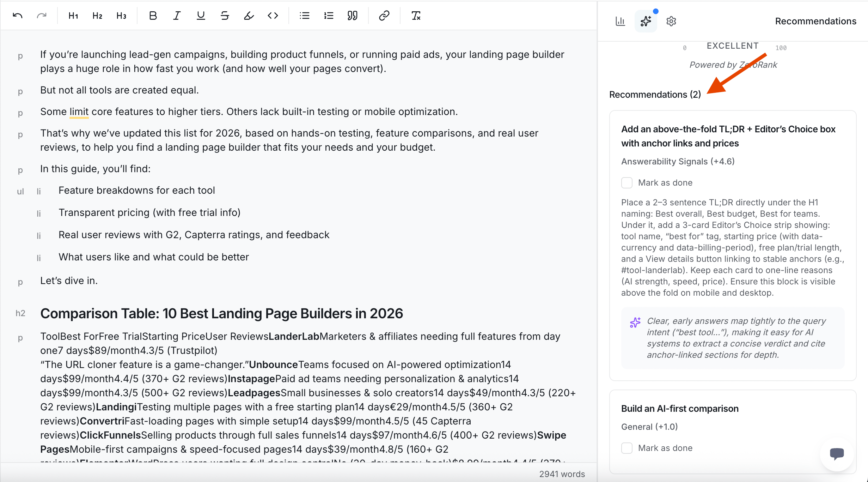868x482 pixels.
Task: Toggle underline formatting
Action: pyautogui.click(x=201, y=16)
